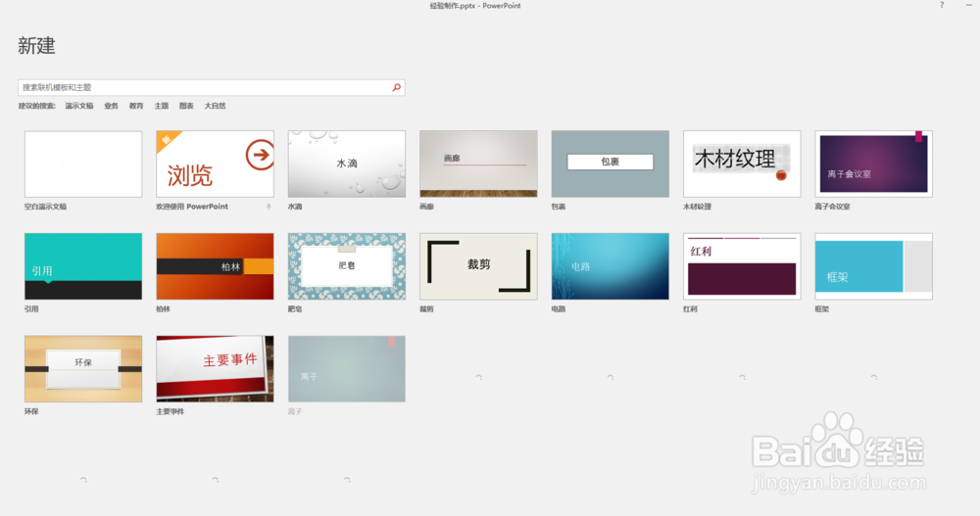Open the 电路 blue template

click(x=611, y=266)
